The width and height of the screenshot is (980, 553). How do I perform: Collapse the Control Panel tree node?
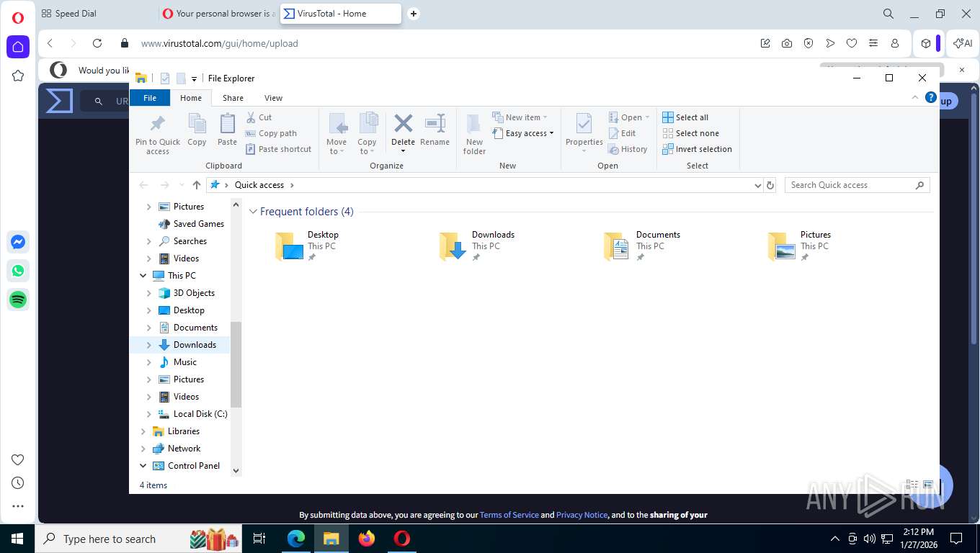(143, 466)
